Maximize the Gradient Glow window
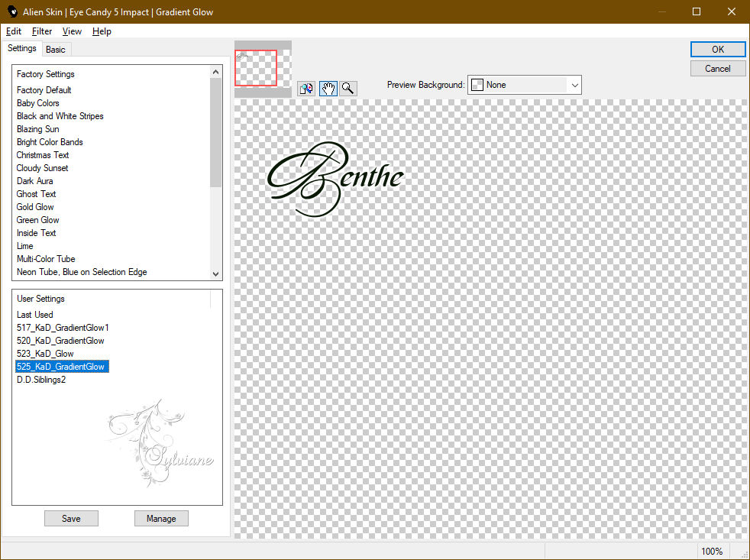This screenshot has height=560, width=750. click(x=697, y=11)
